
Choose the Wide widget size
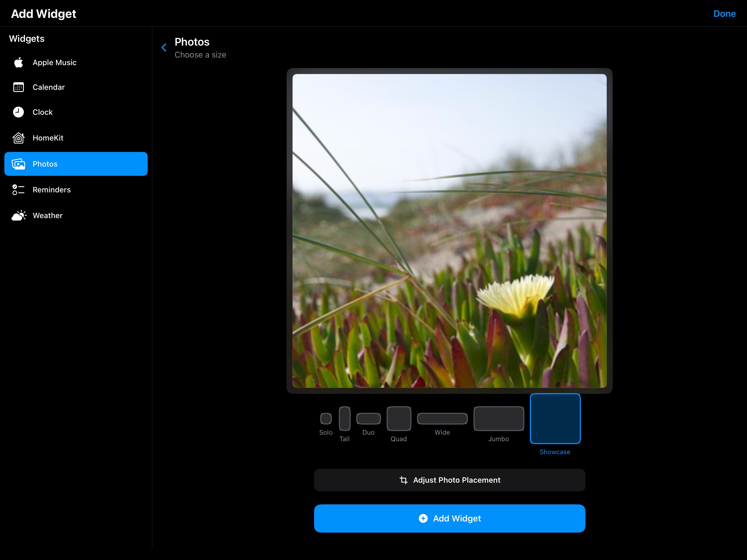[x=442, y=419]
